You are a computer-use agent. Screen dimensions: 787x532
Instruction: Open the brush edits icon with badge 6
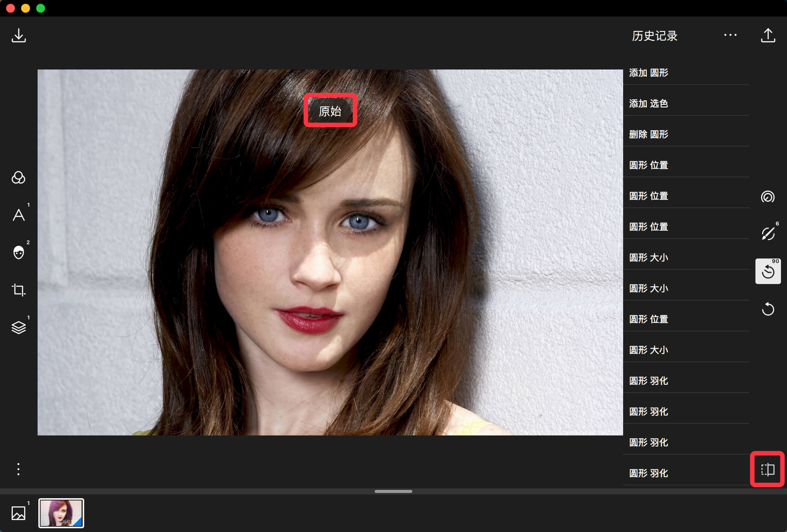[x=768, y=234]
